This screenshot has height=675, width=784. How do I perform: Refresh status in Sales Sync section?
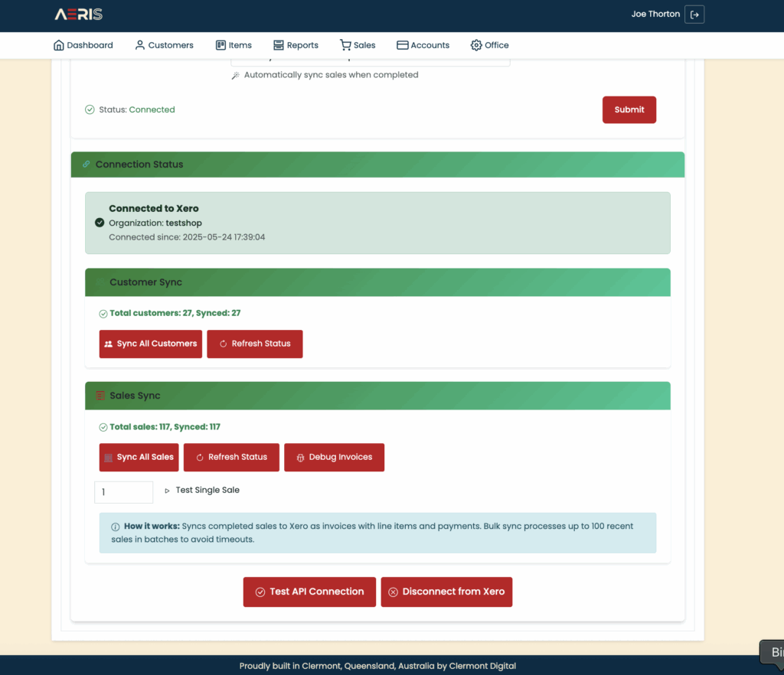pos(231,457)
